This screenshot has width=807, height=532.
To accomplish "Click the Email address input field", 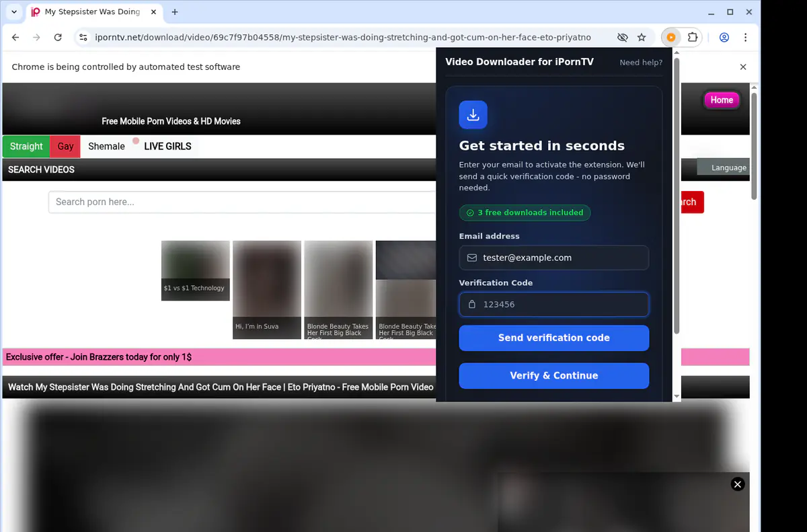I will 554,258.
